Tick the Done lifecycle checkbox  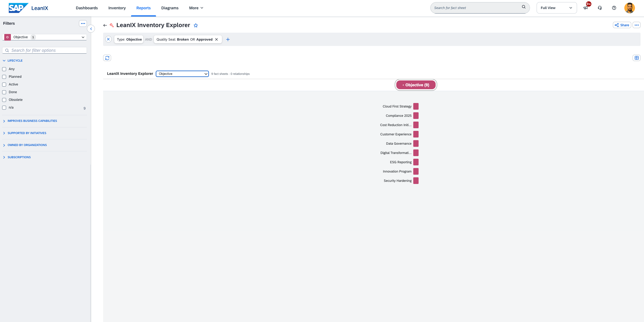tap(4, 92)
